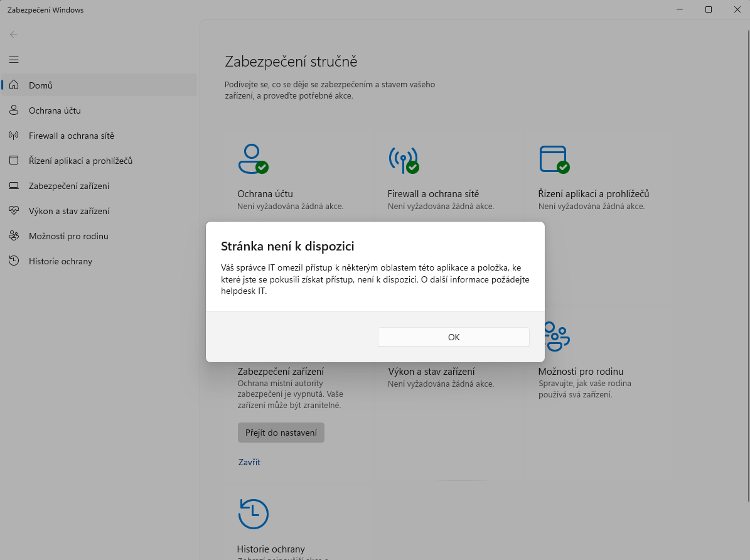Click the Řízení aplikací a prohlížečů tile title
750x560 pixels.
594,194
